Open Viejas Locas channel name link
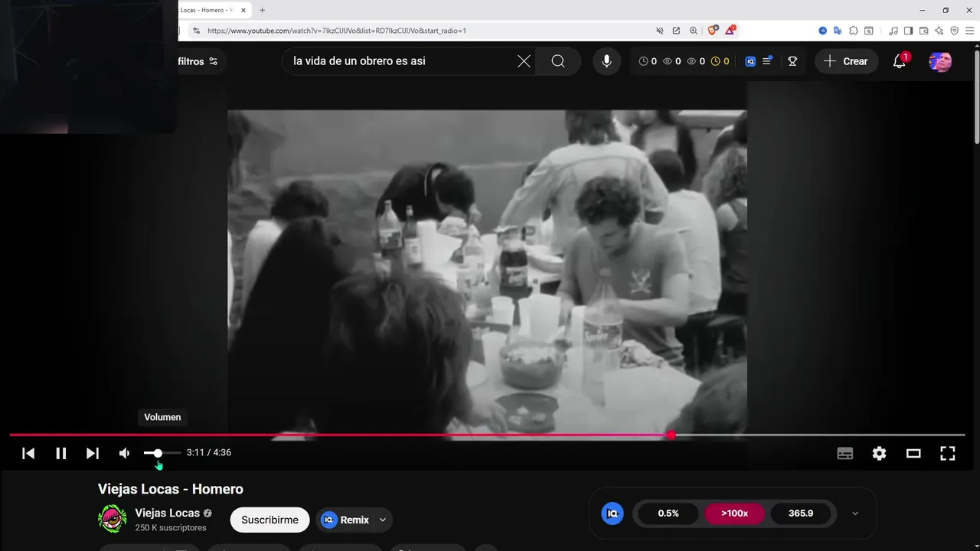This screenshot has width=980, height=551. 168,513
